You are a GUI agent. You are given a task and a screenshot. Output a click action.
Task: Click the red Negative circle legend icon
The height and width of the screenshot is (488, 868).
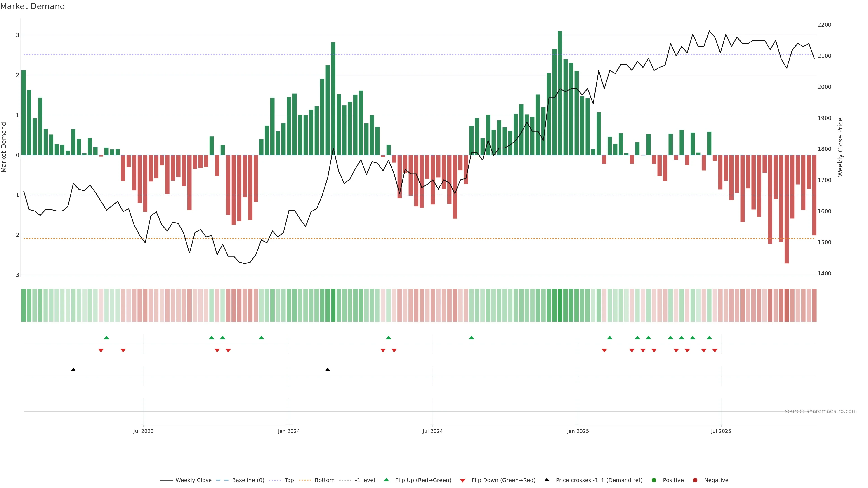(695, 480)
